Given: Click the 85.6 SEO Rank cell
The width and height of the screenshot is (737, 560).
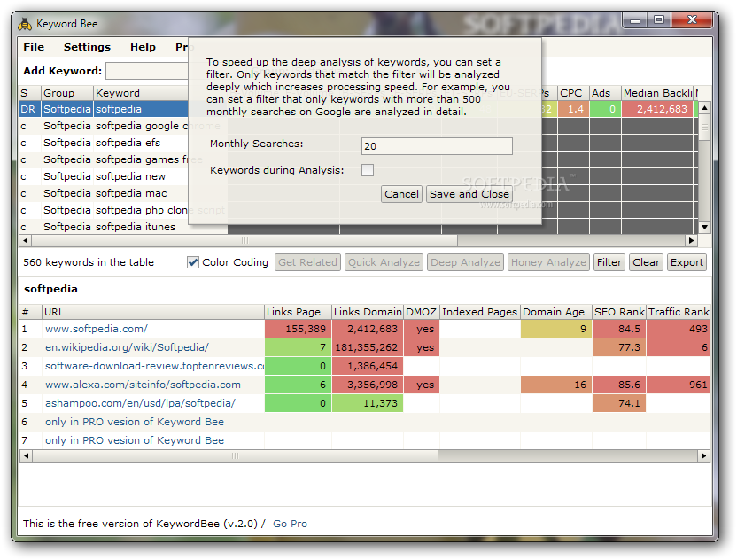Looking at the screenshot, I should coord(619,385).
